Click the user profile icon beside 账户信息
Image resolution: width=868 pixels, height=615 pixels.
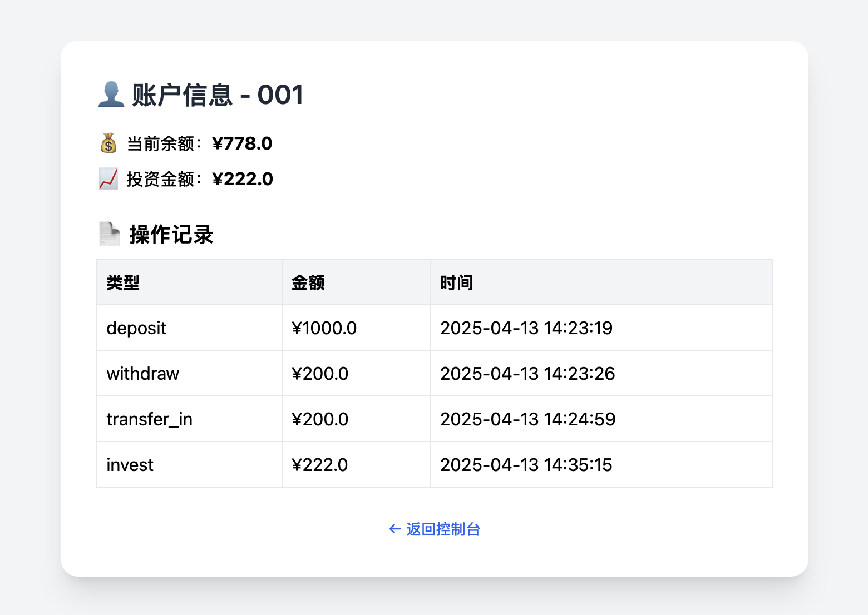pos(111,94)
